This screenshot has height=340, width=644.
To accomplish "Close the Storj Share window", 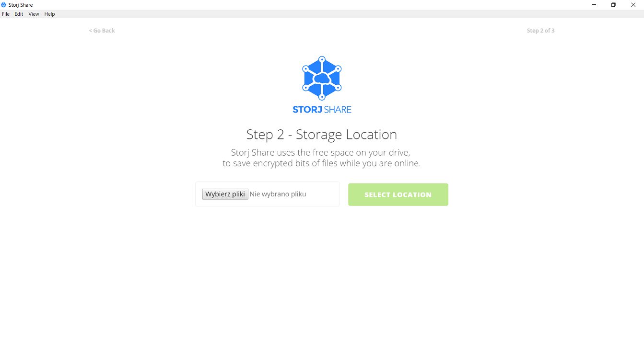I will (633, 5).
